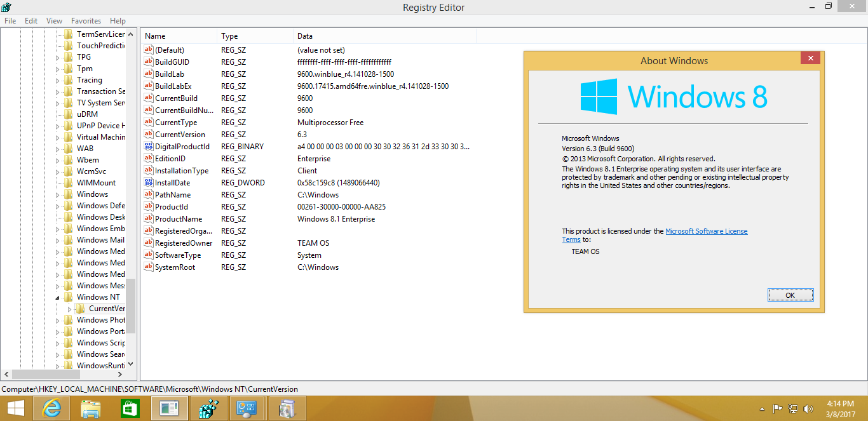
Task: Click the InstallDate DWORD value icon
Action: (149, 183)
